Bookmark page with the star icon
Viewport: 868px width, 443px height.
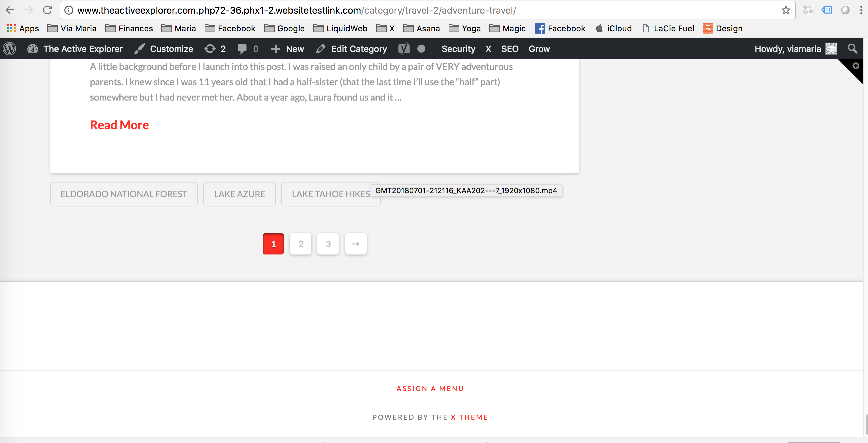tap(786, 10)
